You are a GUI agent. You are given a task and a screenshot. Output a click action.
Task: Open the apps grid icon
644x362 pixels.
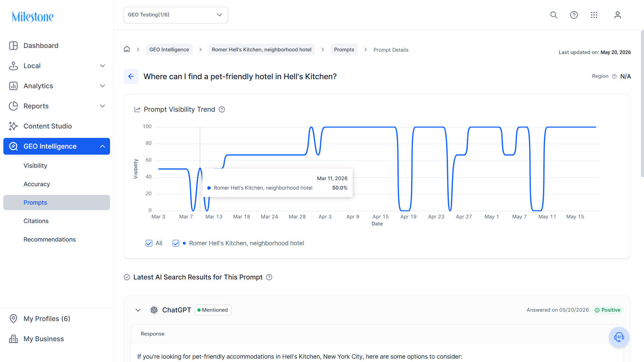click(x=594, y=15)
